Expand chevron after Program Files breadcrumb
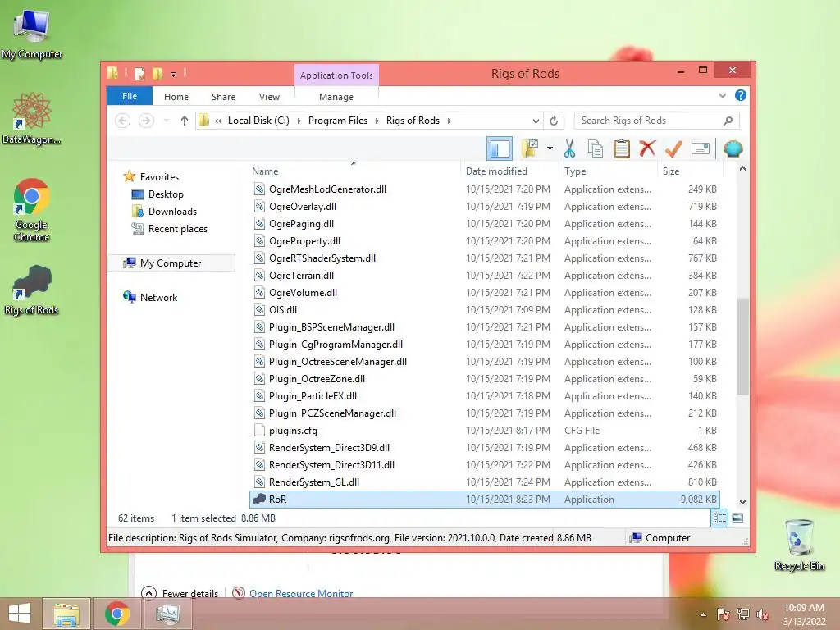This screenshot has height=630, width=840. (377, 121)
